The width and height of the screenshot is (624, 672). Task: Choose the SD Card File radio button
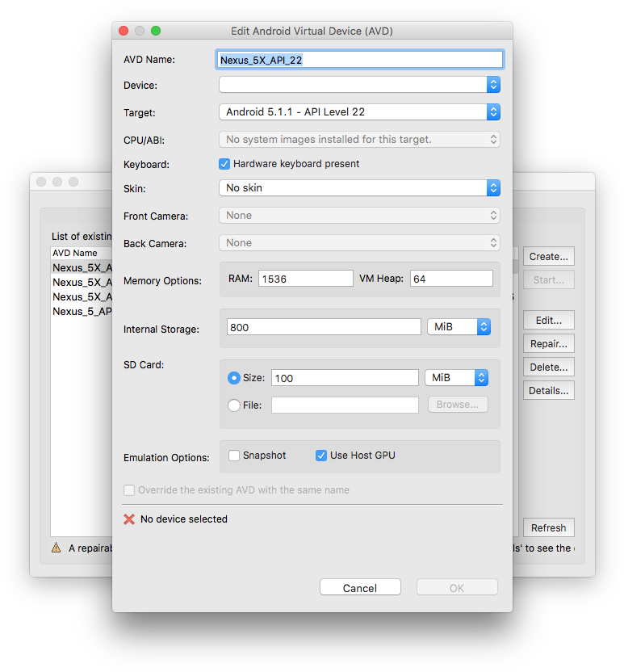234,405
